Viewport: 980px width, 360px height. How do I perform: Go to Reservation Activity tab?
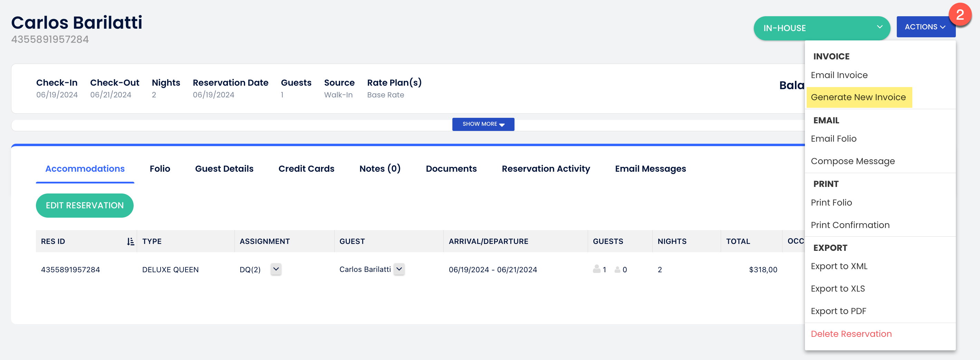pos(546,169)
